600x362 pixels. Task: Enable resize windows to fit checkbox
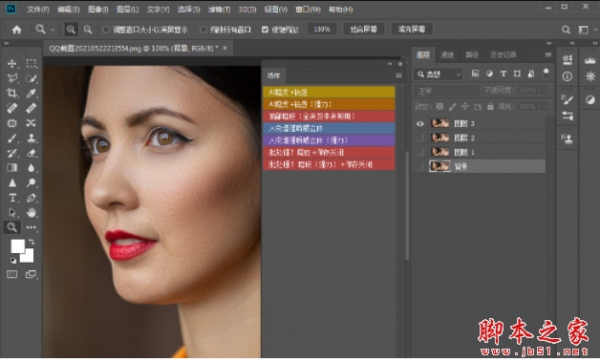click(106, 29)
